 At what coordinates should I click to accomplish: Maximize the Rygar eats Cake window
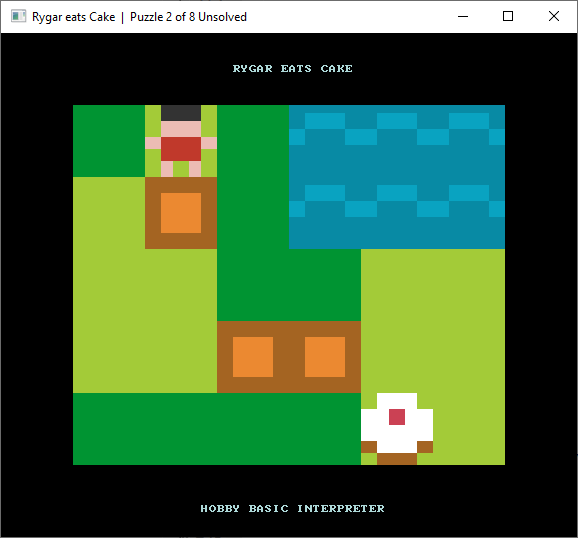[x=508, y=17]
